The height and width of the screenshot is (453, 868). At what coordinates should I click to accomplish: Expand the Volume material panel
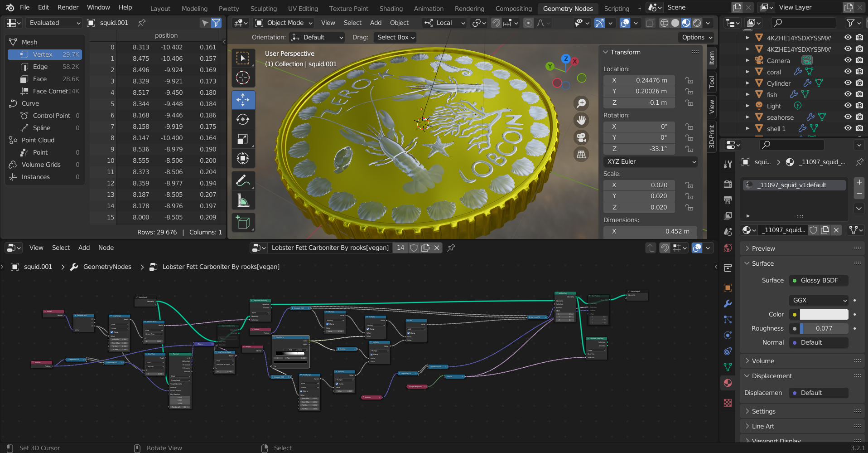tap(803, 361)
